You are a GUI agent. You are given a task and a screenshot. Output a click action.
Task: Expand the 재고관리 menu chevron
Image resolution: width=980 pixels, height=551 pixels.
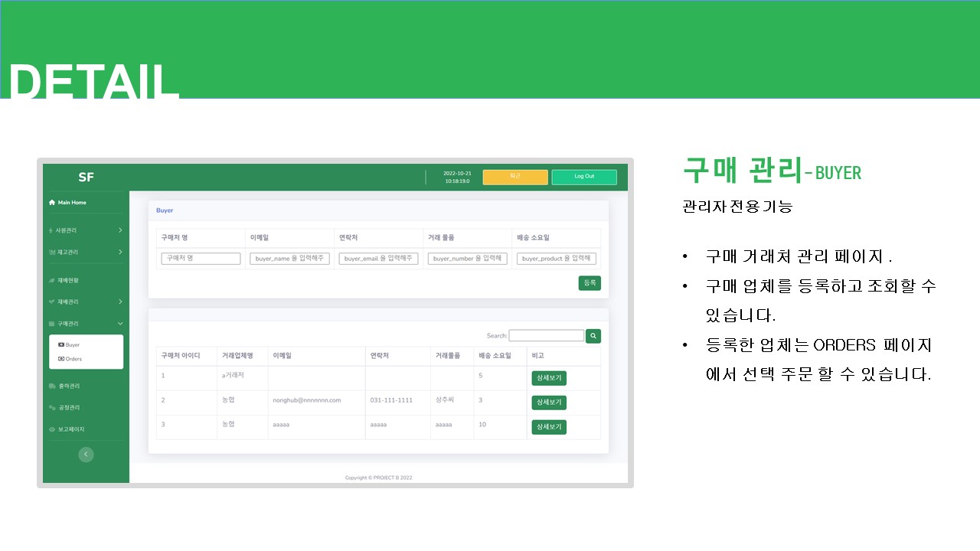pos(120,252)
